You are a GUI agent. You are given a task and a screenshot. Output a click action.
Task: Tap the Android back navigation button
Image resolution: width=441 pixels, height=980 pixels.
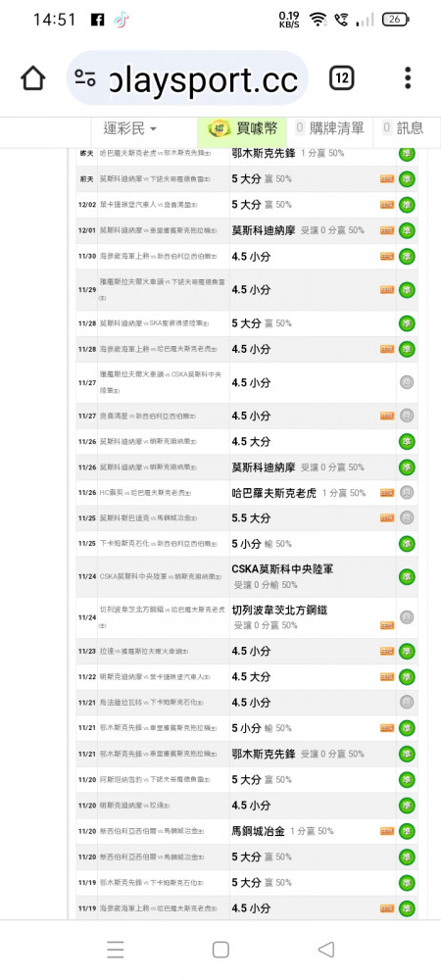325,950
